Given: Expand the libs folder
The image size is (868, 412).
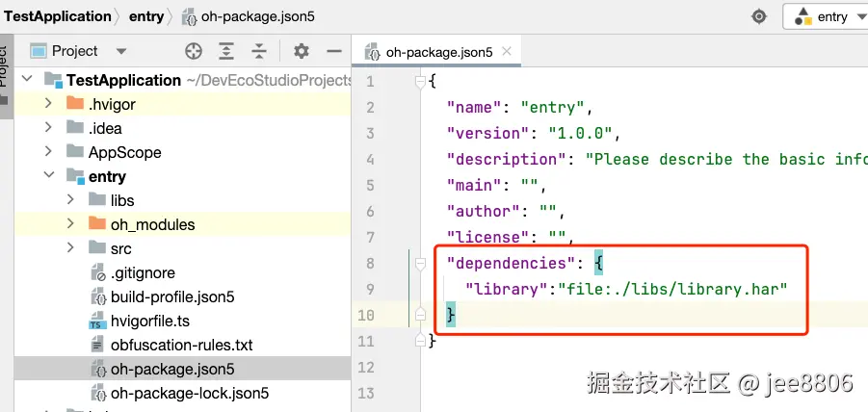Looking at the screenshot, I should coord(70,200).
